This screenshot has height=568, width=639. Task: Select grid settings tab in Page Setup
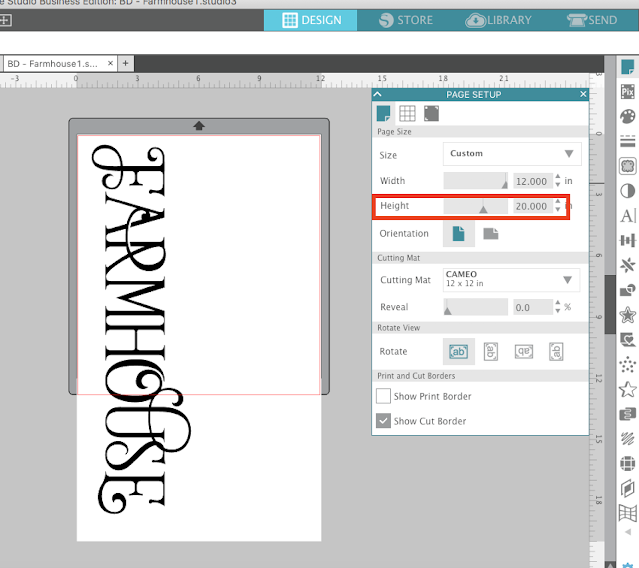tap(407, 114)
